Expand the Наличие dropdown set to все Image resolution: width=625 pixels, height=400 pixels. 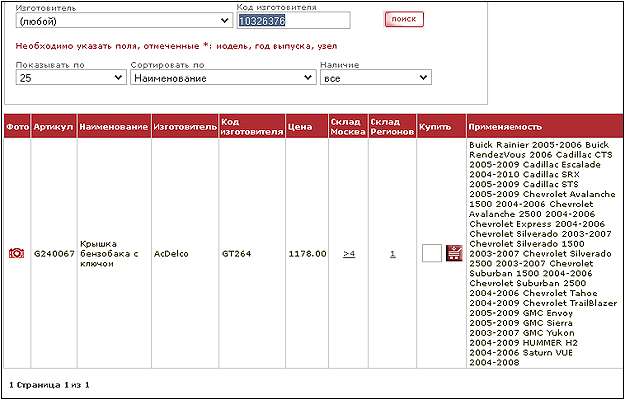point(374,77)
